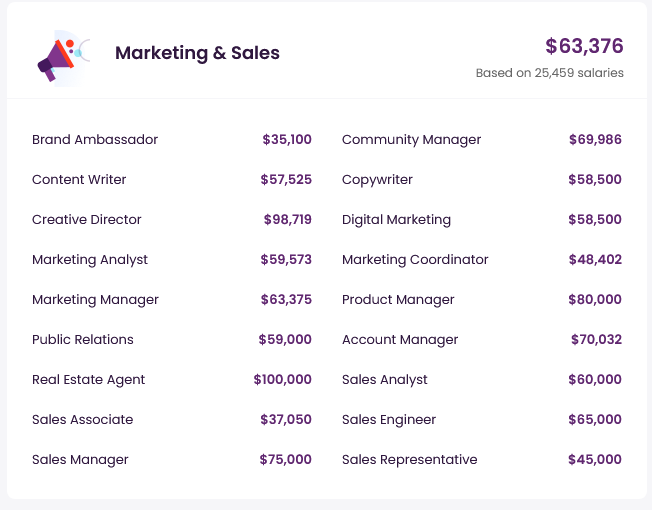652x510 pixels.
Task: Select the Real Estate Agent role
Action: [89, 380]
